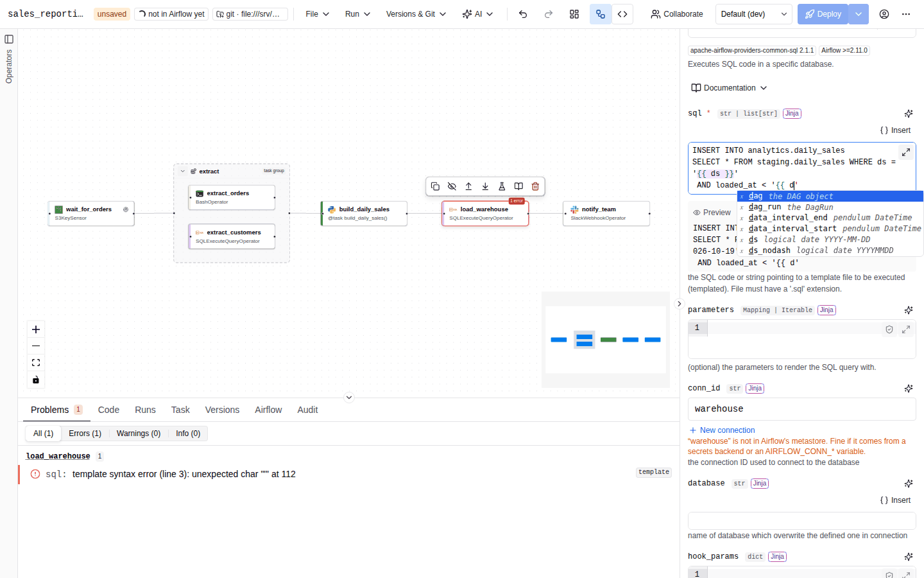Open the user account icon
This screenshot has width=924, height=578.
[x=884, y=14]
